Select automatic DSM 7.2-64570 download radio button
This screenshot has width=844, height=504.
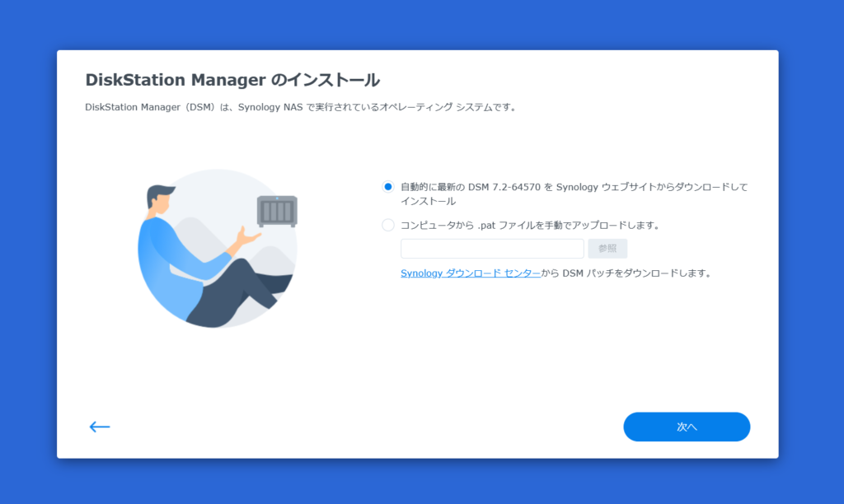(387, 187)
